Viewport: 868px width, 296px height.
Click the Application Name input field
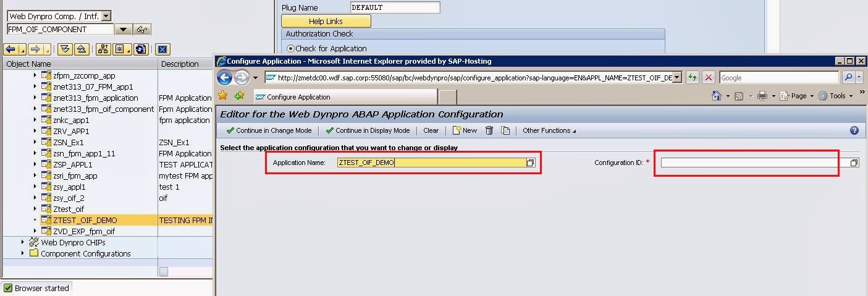pos(431,163)
